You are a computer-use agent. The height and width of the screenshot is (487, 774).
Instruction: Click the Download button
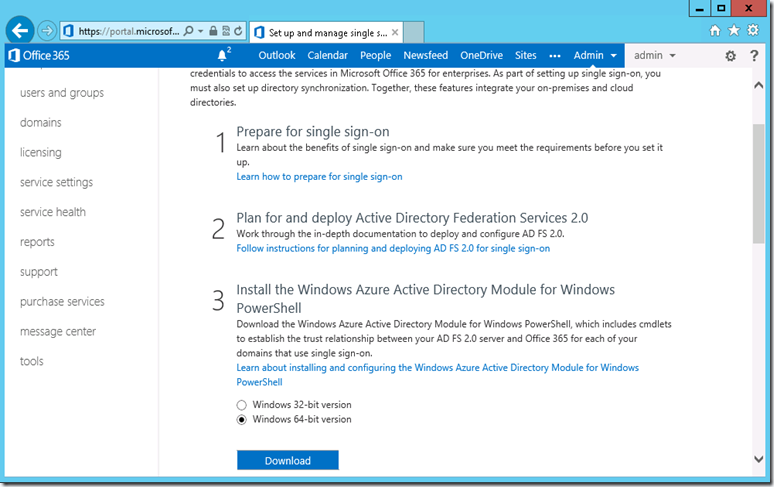pyautogui.click(x=288, y=460)
